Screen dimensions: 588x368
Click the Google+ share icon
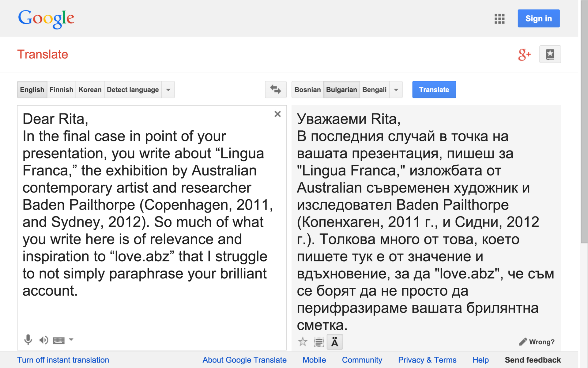pos(524,55)
